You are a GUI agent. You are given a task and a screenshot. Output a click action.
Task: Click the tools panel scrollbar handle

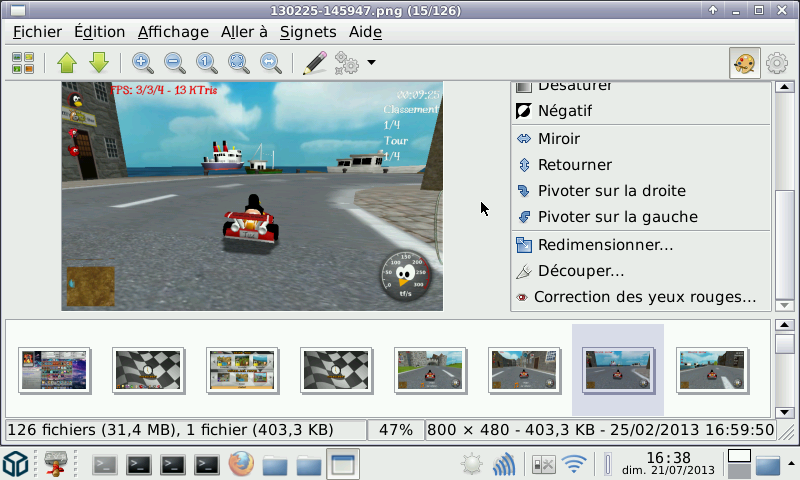tap(784, 243)
